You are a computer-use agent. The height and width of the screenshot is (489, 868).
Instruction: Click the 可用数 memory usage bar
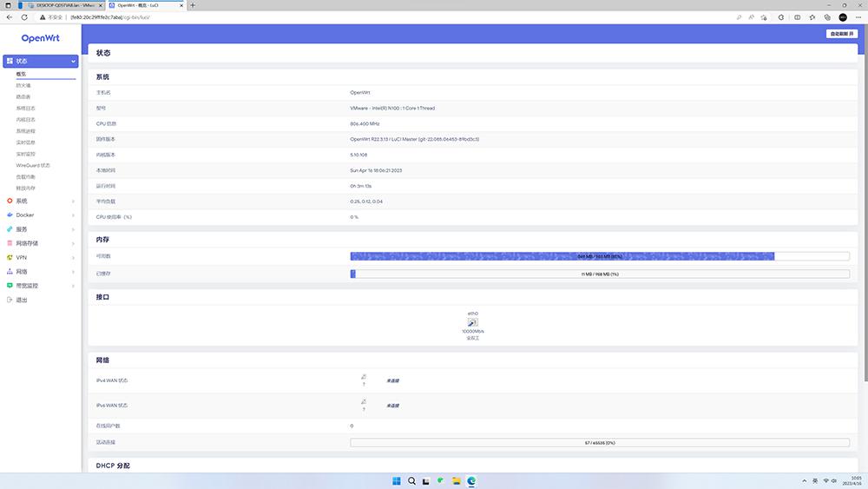[x=599, y=256]
